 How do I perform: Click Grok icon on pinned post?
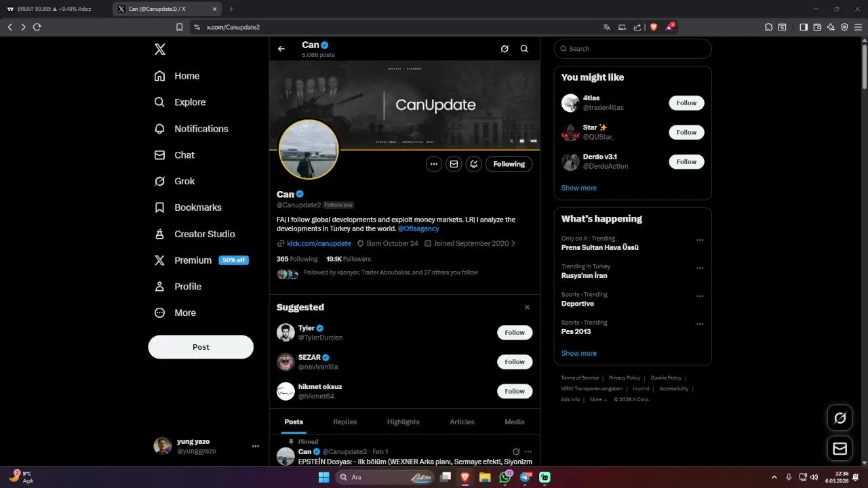516,451
